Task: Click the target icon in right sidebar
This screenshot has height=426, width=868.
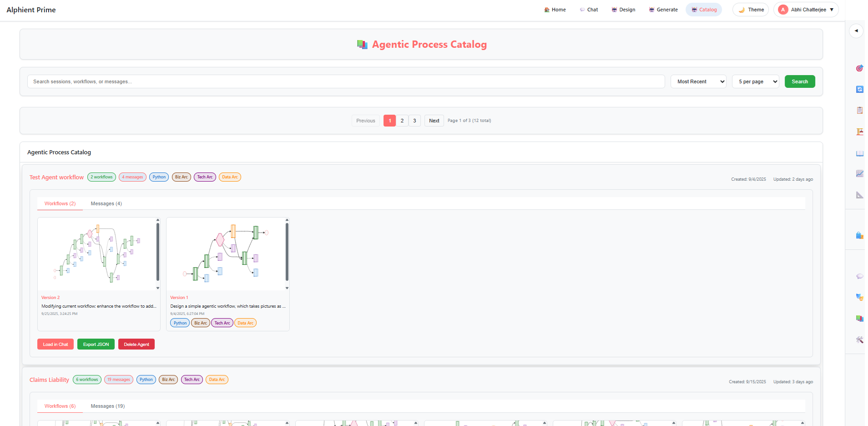Action: pyautogui.click(x=859, y=68)
